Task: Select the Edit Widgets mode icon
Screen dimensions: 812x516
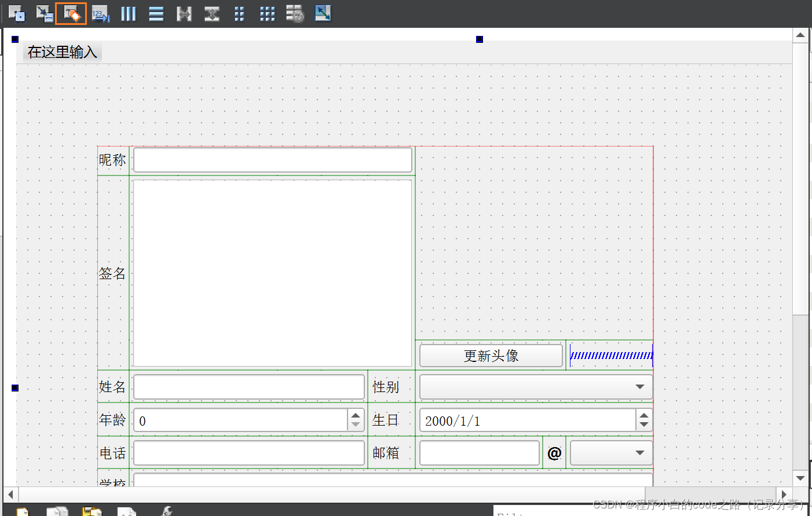Action: [x=16, y=13]
